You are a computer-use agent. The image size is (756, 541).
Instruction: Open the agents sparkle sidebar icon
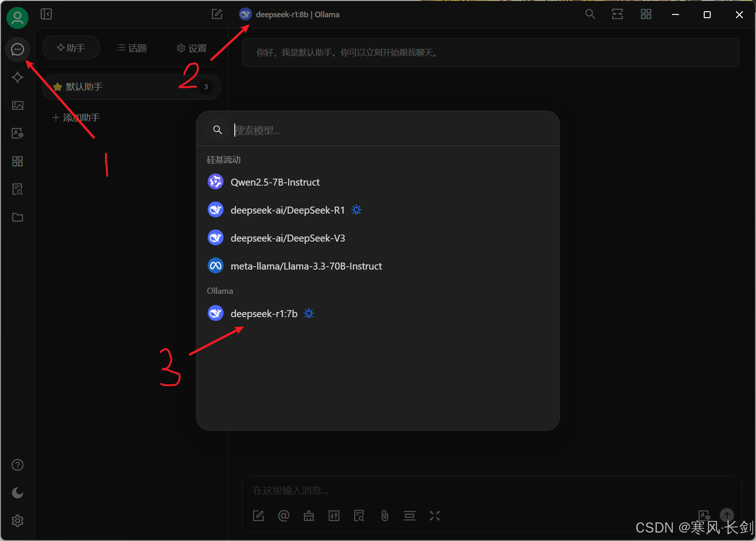(x=17, y=77)
